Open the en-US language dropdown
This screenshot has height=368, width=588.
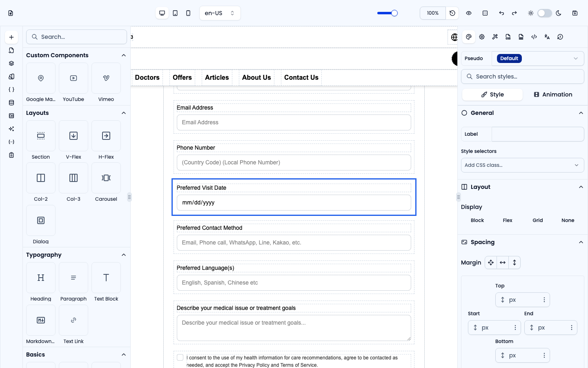point(220,13)
